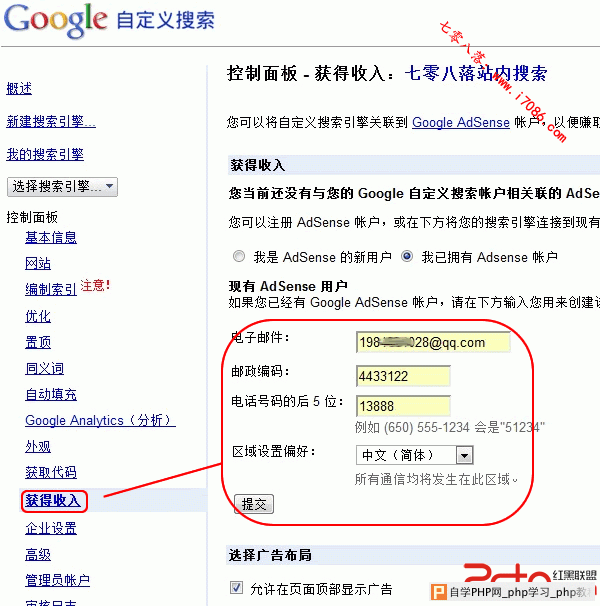Click the Google logo
The height and width of the screenshot is (606, 600).
[x=56, y=21]
